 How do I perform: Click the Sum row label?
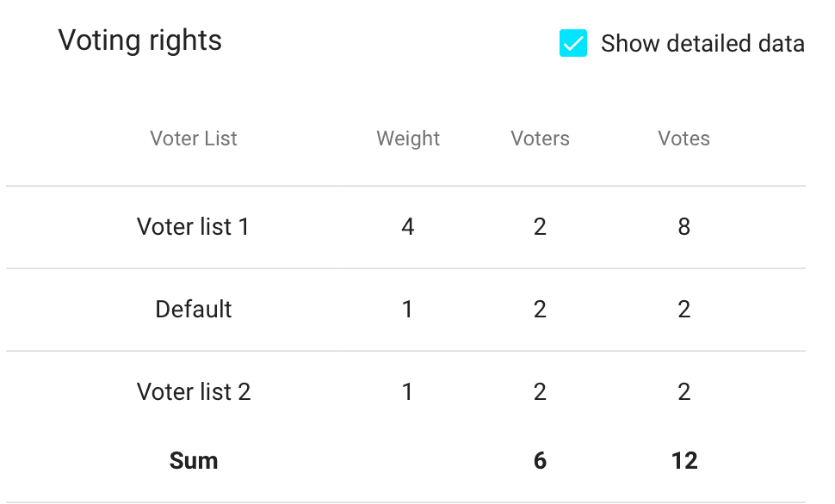click(194, 461)
